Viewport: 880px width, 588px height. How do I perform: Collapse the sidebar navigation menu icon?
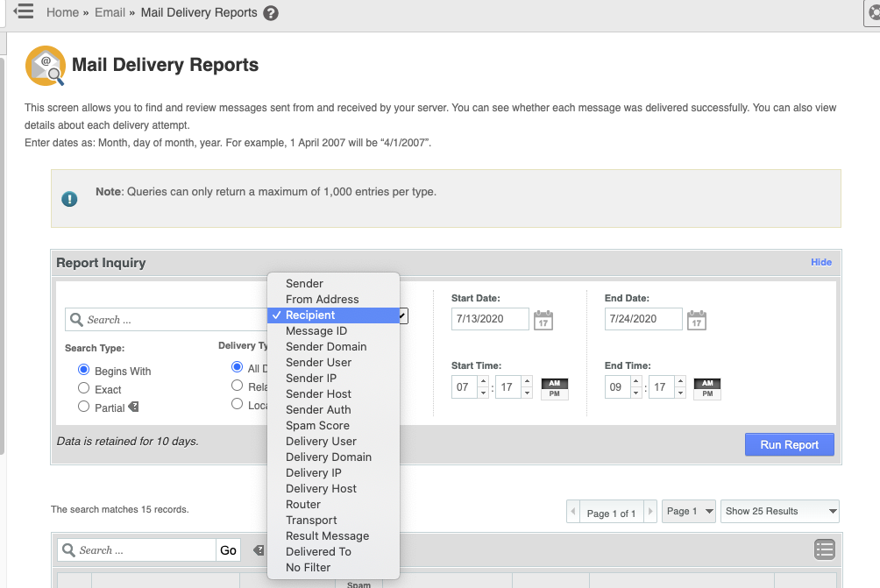[24, 11]
